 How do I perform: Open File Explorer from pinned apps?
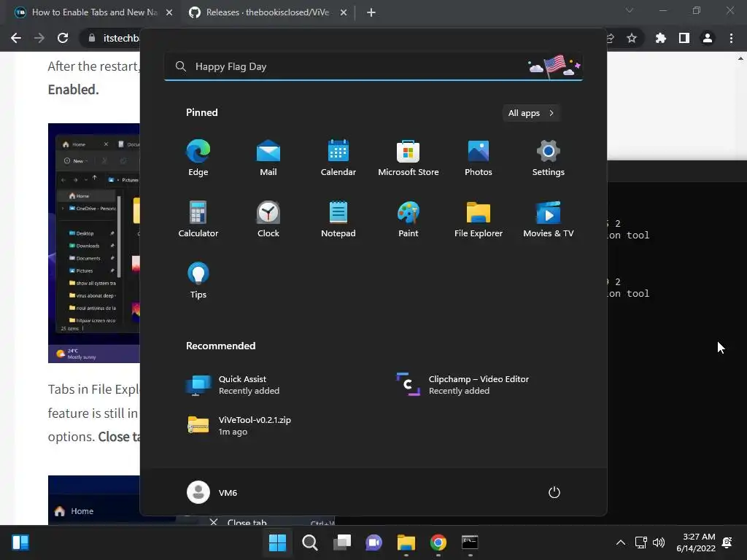[479, 219]
